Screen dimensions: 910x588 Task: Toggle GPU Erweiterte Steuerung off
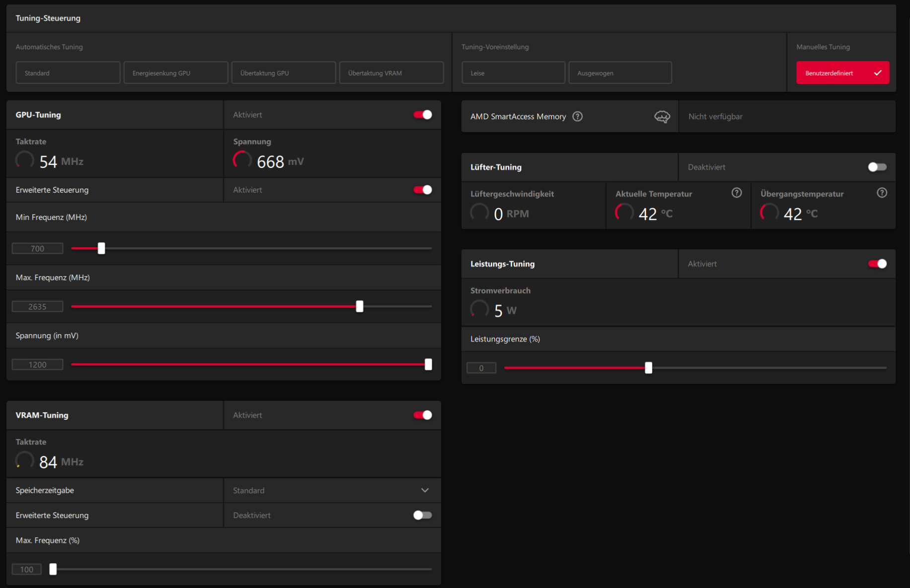tap(423, 190)
